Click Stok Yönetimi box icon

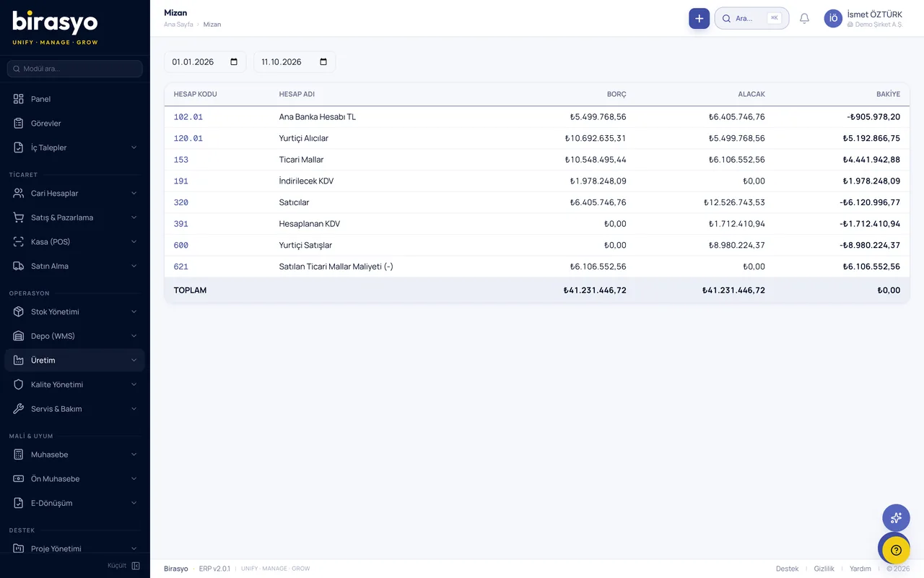point(19,312)
